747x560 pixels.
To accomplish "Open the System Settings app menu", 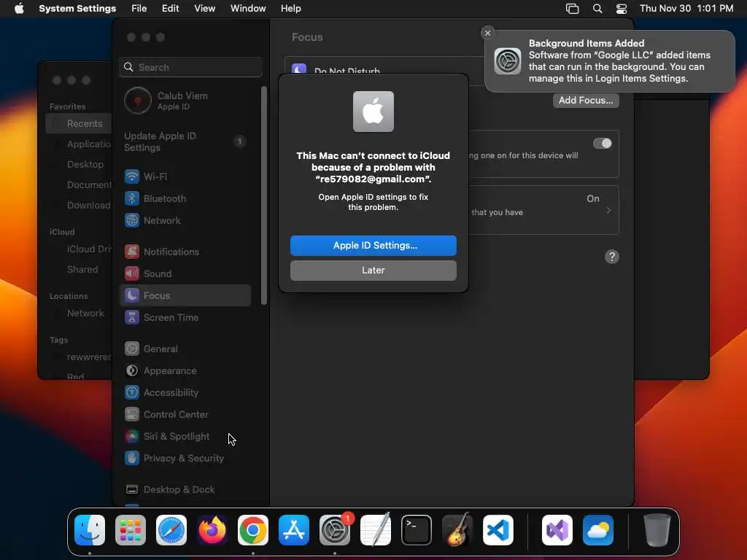I will click(77, 9).
